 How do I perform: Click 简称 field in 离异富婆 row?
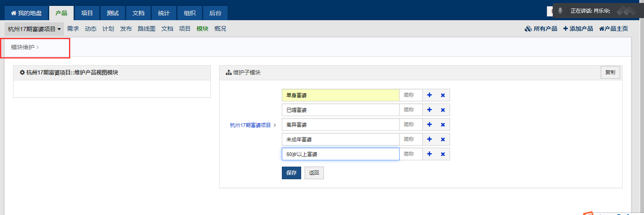(x=411, y=125)
